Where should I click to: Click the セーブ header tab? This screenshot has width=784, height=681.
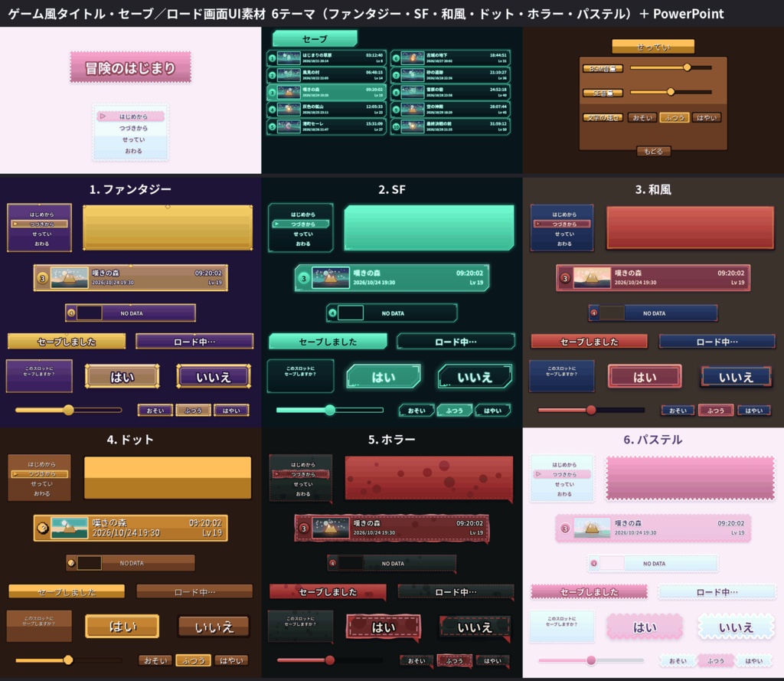pos(315,38)
